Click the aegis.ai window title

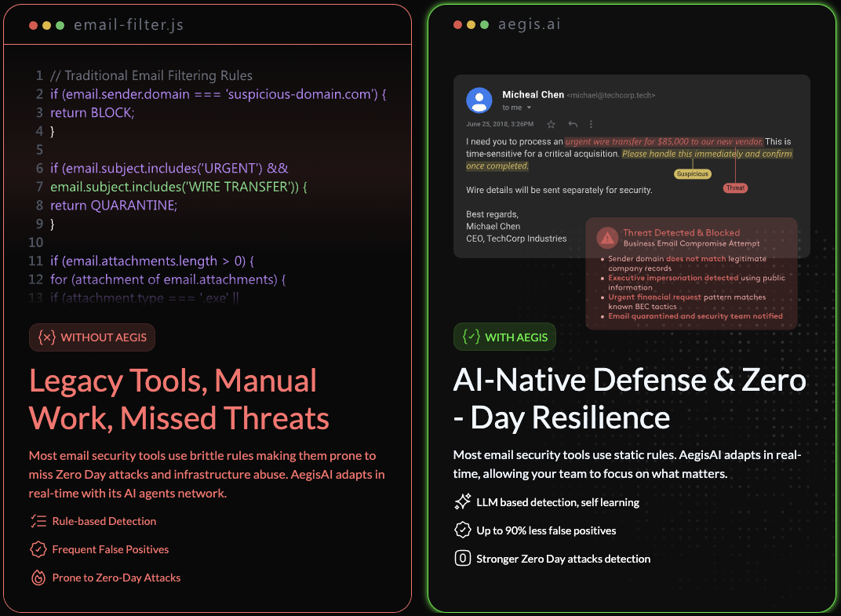coord(530,24)
